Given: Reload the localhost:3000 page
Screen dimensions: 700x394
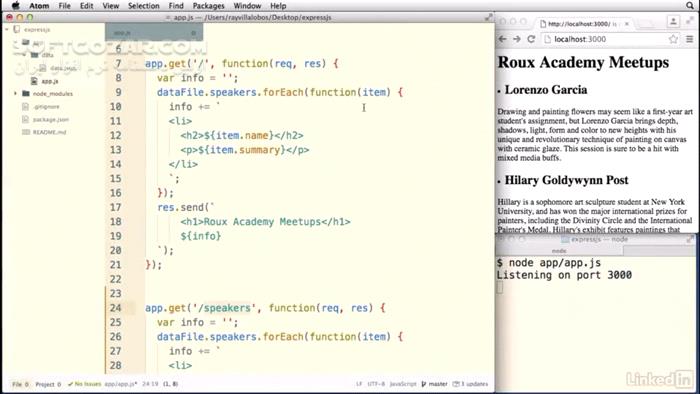Looking at the screenshot, I should pos(531,39).
